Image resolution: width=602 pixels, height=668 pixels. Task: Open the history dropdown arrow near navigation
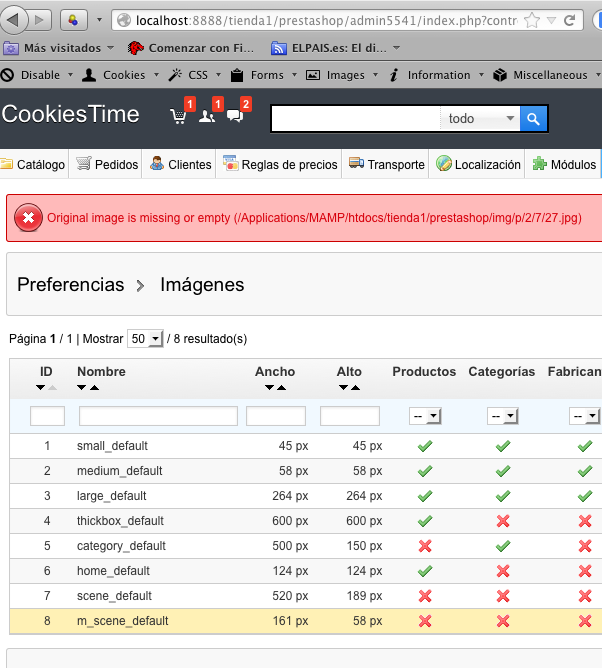point(100,20)
